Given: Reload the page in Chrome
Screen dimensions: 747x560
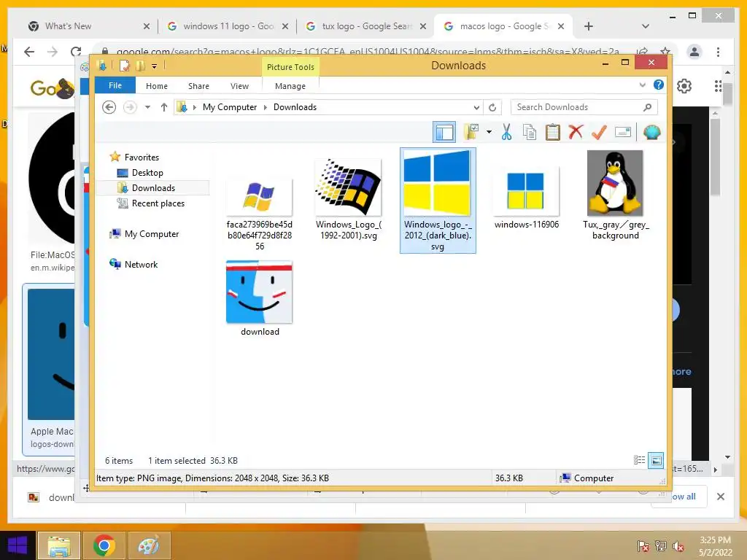Looking at the screenshot, I should point(76,52).
